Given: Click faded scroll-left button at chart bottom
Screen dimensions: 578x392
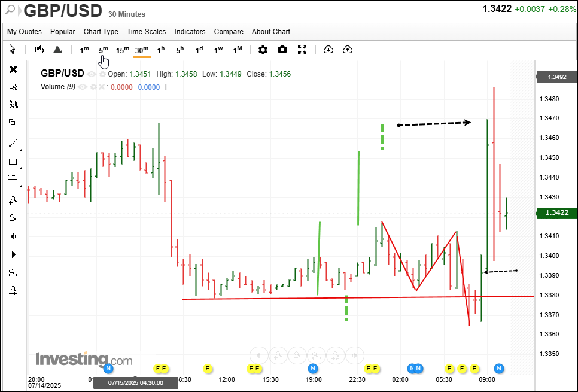Looking at the screenshot, I should tap(259, 355).
